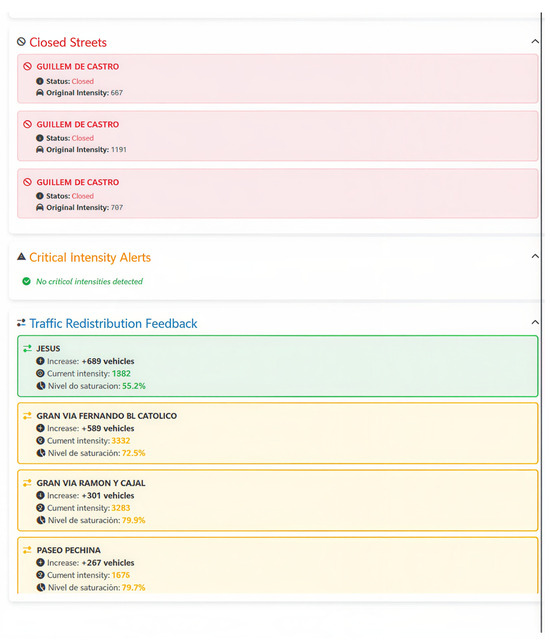The height and width of the screenshot is (643, 550).
Task: Click the increase icon next to +689 vehicles
Action: point(40,361)
